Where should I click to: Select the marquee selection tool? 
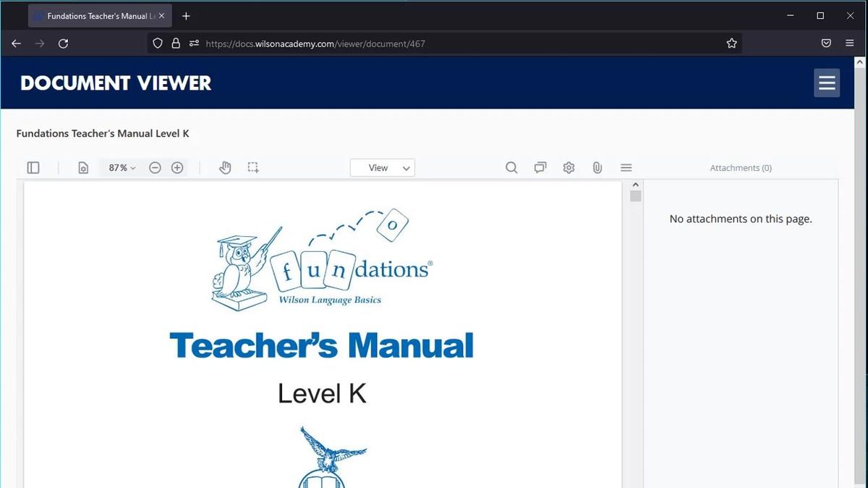(x=253, y=167)
